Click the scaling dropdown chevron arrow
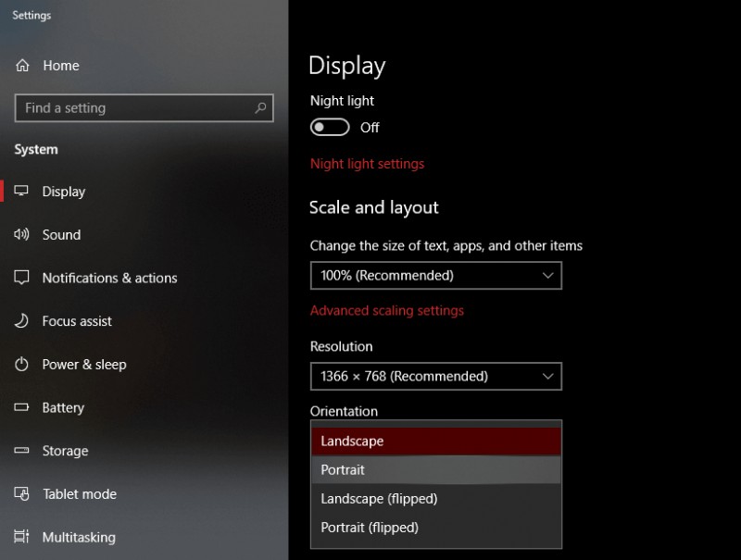 (x=547, y=275)
